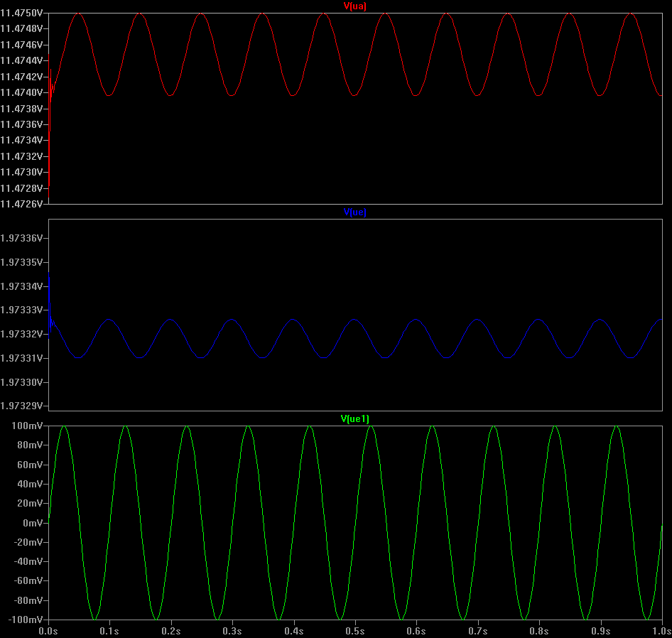Screen dimensions: 672x638
Task: Click the 1.97334V axis label
Action: click(x=21, y=286)
